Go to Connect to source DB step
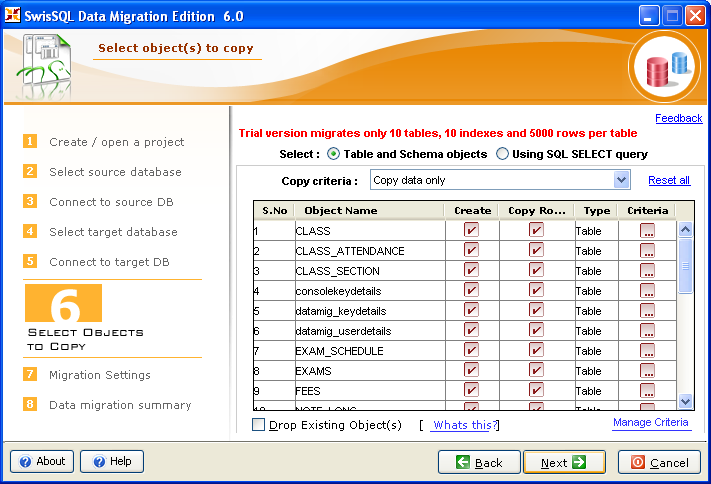Image resolution: width=711 pixels, height=484 pixels. (111, 202)
